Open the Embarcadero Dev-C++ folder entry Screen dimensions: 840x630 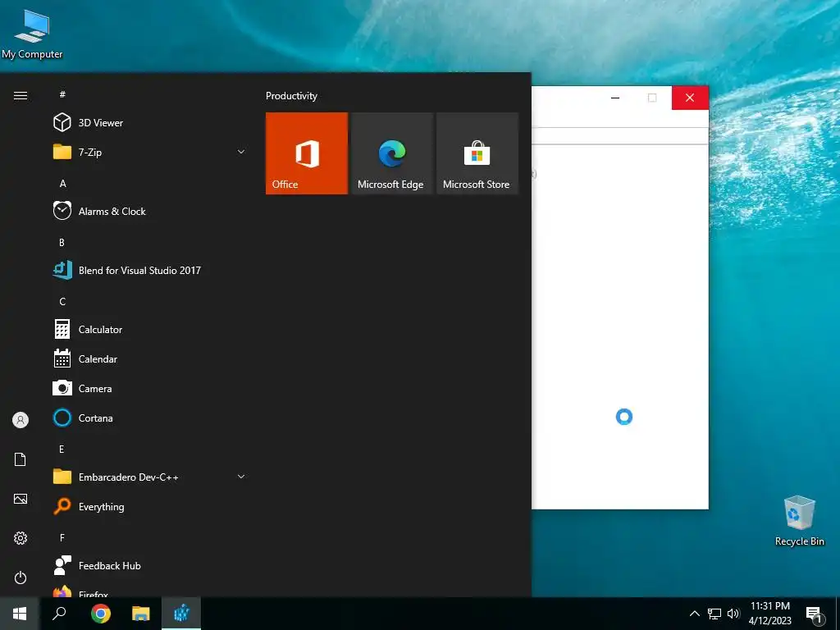(x=150, y=477)
